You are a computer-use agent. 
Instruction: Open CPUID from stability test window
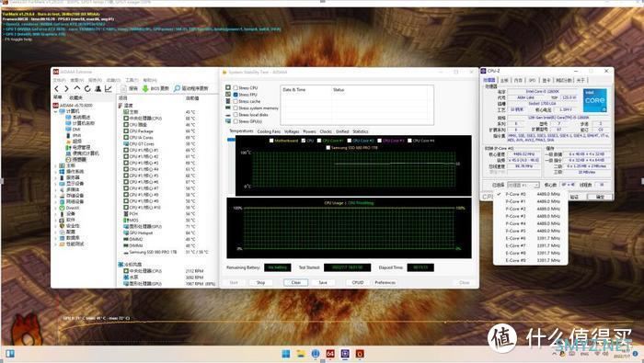(358, 283)
